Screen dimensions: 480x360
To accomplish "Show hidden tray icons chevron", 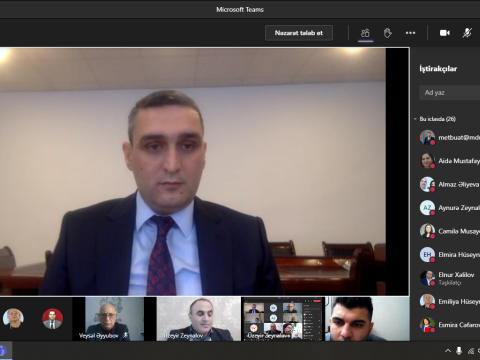I will [448, 351].
